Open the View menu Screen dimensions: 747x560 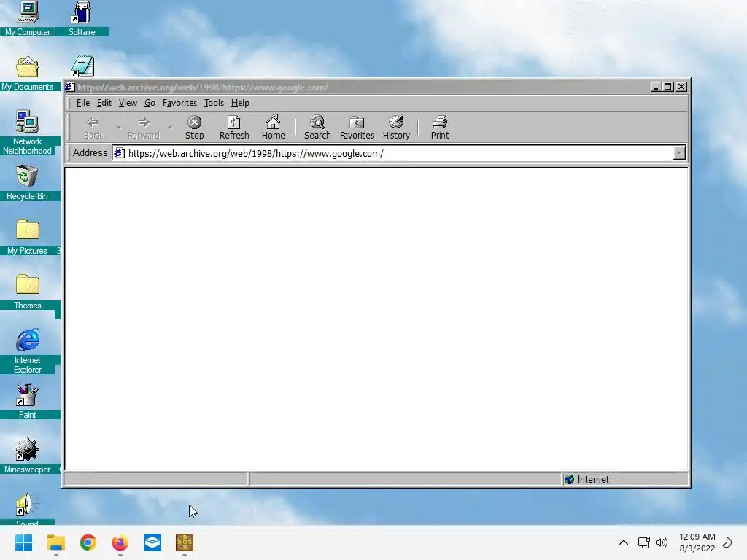click(128, 103)
